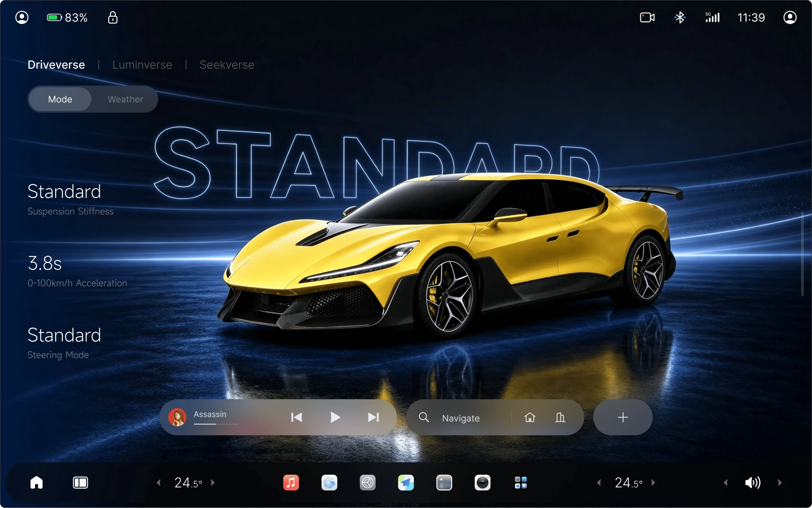Viewport: 812px width, 508px height.
Task: Switch to the Seekverse tab
Action: pyautogui.click(x=227, y=64)
